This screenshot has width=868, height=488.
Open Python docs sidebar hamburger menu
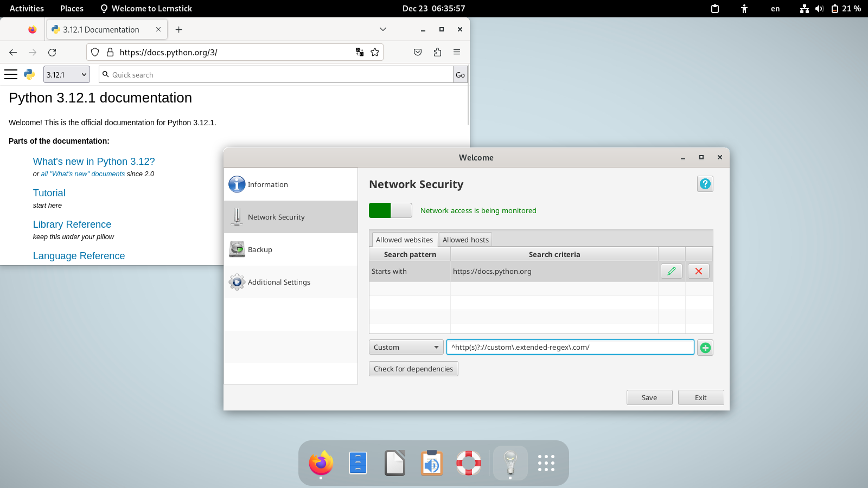pyautogui.click(x=11, y=74)
